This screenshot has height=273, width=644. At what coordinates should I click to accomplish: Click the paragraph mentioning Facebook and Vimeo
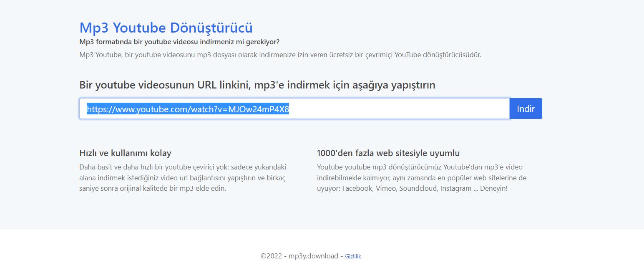[421, 177]
